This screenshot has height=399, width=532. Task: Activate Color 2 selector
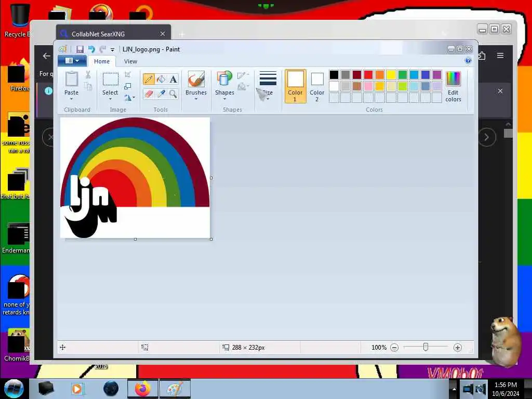(317, 86)
